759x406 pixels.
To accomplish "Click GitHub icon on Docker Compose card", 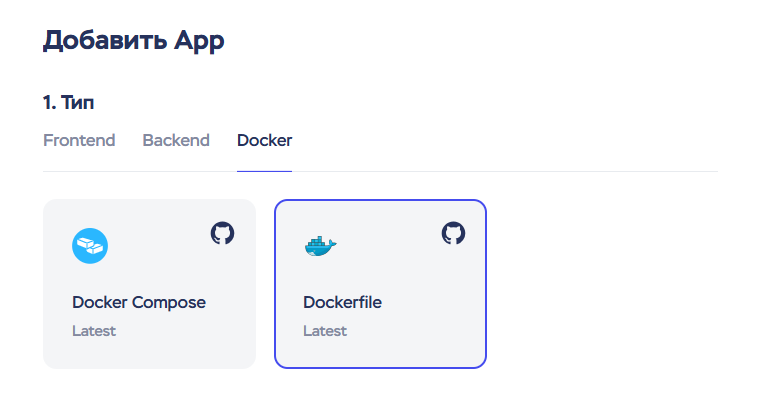I will [x=222, y=233].
